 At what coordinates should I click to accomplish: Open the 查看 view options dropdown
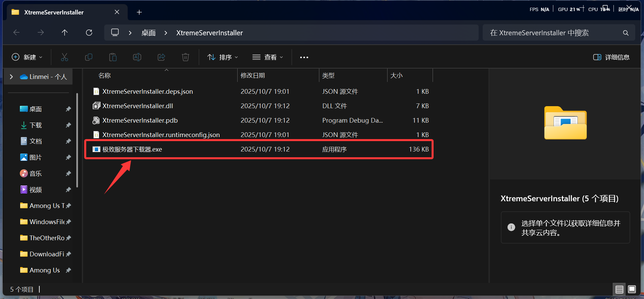(x=268, y=57)
